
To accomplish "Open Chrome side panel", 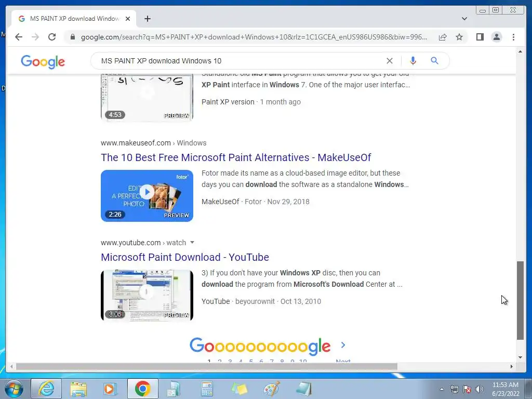I will 480,37.
